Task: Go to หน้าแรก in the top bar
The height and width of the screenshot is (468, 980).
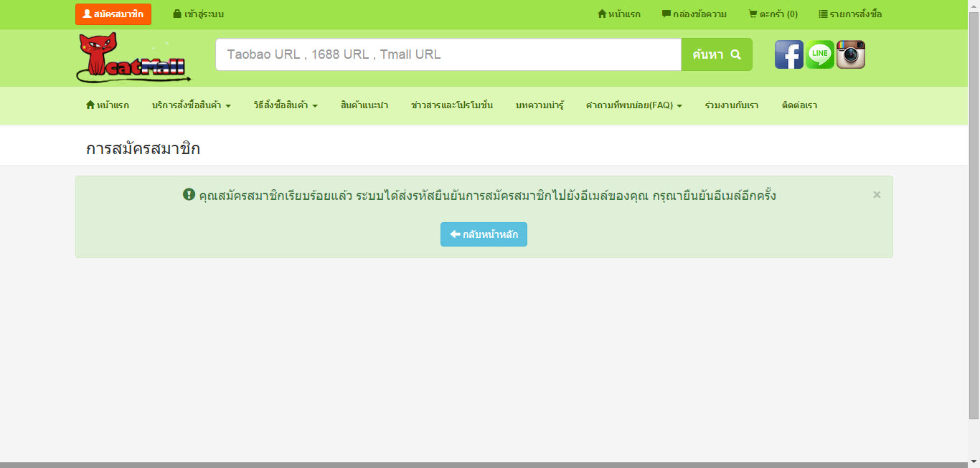Action: point(619,14)
